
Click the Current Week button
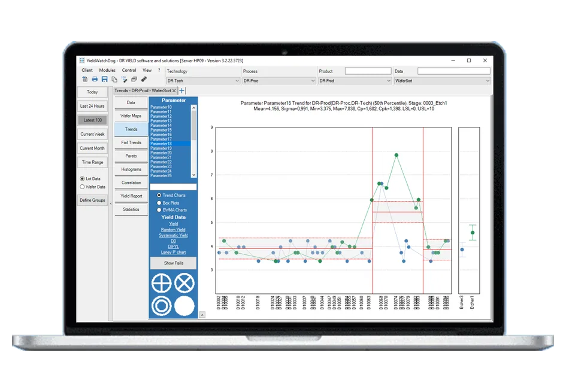(x=92, y=134)
